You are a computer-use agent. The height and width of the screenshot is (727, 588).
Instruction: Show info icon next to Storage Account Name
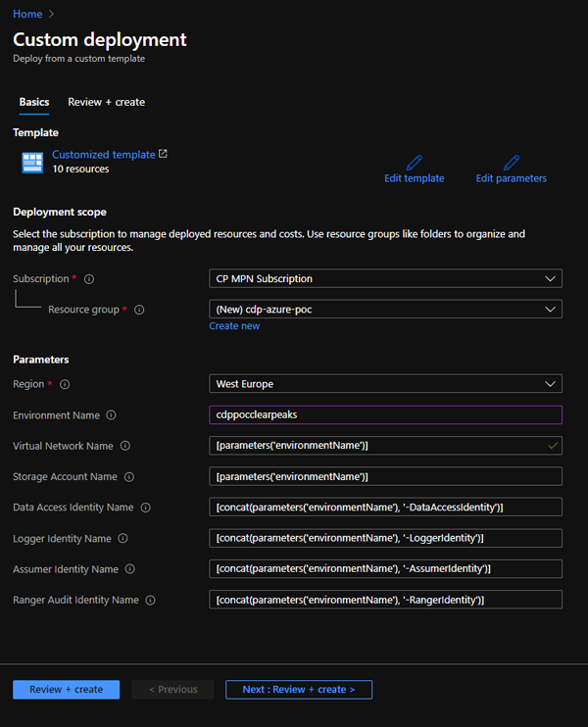pos(129,476)
